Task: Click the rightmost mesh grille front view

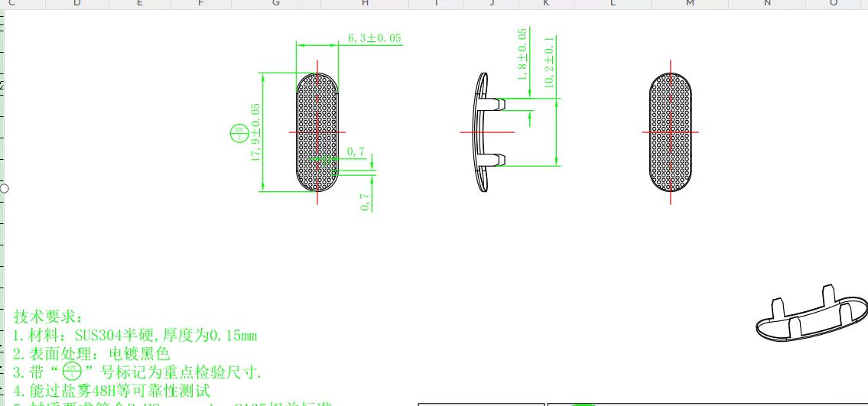Action: [x=671, y=132]
